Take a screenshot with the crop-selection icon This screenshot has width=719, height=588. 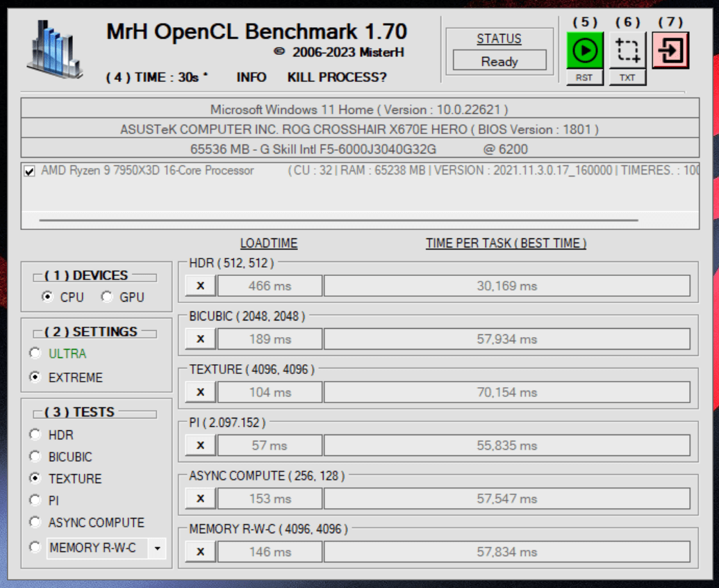[627, 51]
